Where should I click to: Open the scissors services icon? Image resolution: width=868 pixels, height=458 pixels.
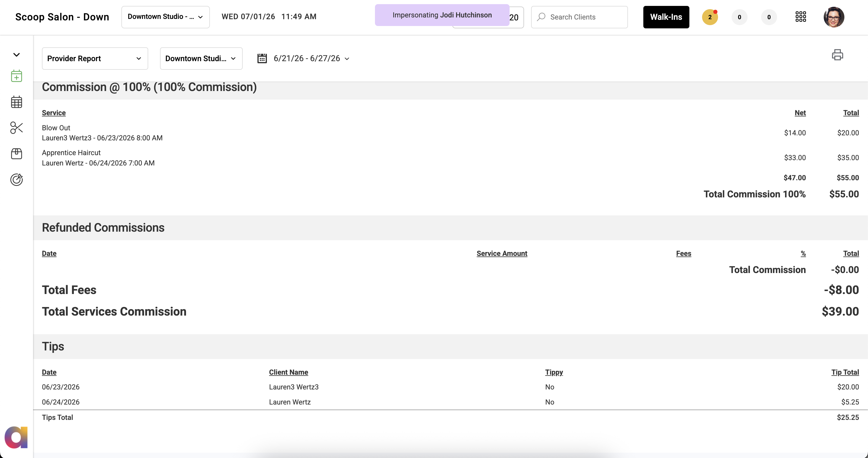[x=17, y=128]
